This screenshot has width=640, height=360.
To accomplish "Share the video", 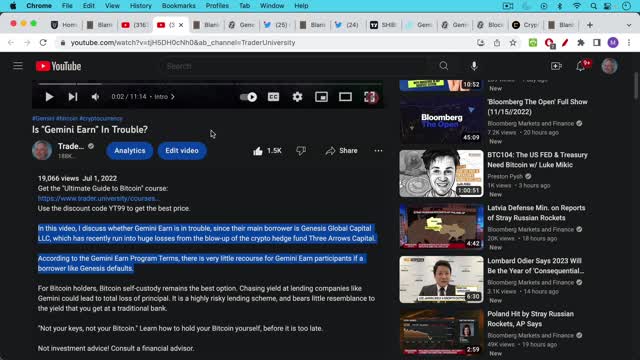I will tap(342, 151).
